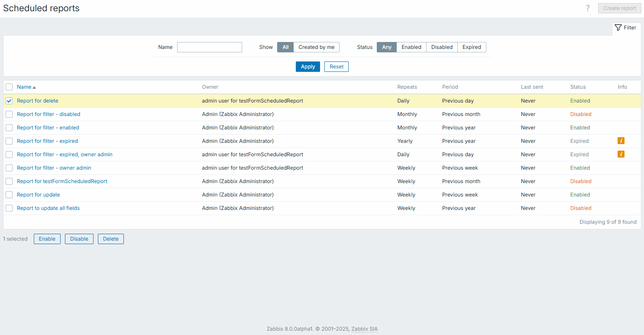The width and height of the screenshot is (644, 335).
Task: Uncheck the 'Report for delete' checkbox
Action: pos(9,101)
